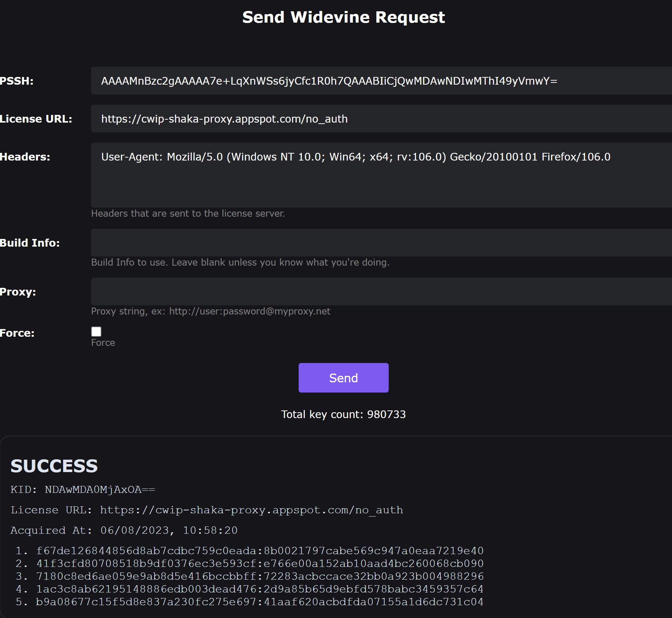Click the Headers helper text below textarea
The width and height of the screenshot is (672, 618).
(x=188, y=213)
